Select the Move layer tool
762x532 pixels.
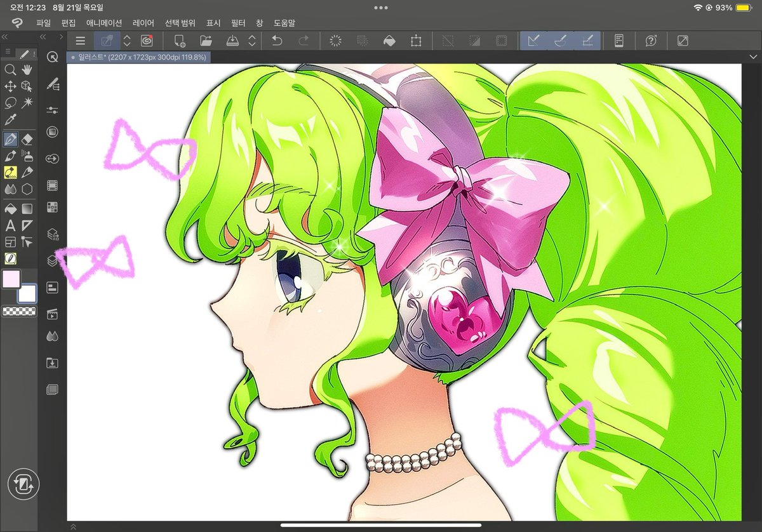10,86
